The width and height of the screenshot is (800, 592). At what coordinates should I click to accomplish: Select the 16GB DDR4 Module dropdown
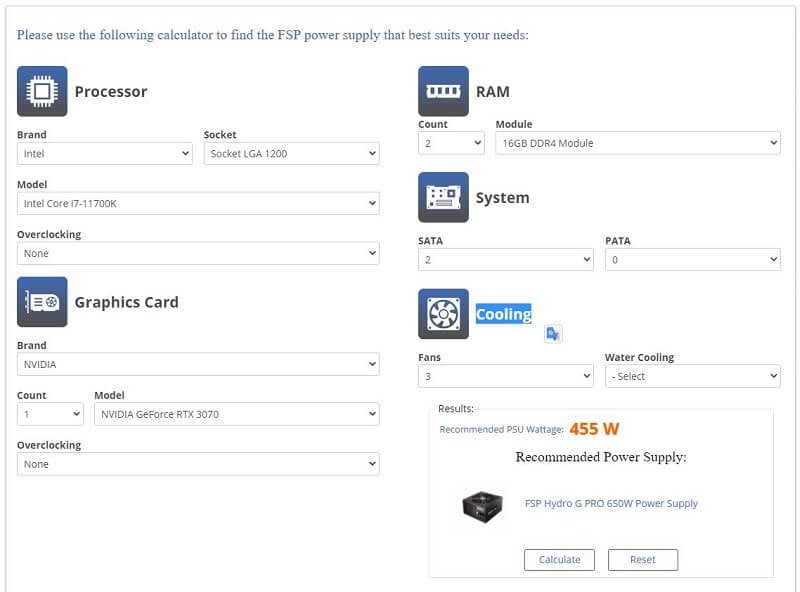[x=637, y=144]
